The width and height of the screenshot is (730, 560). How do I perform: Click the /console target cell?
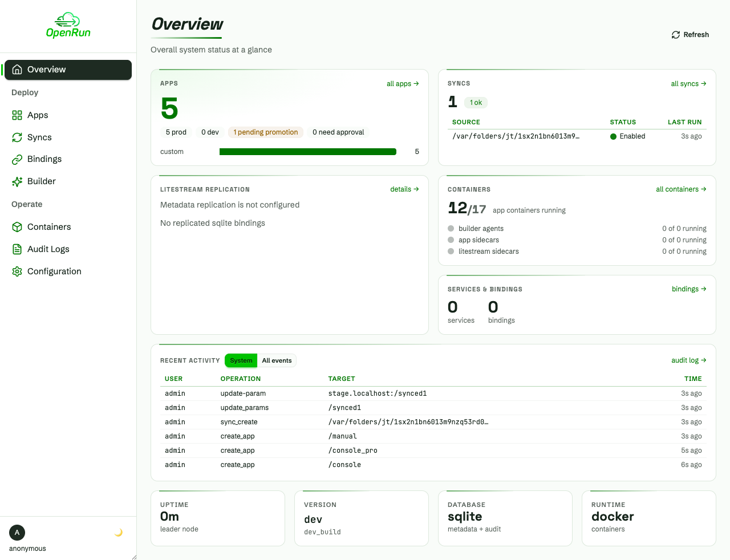tap(344, 465)
